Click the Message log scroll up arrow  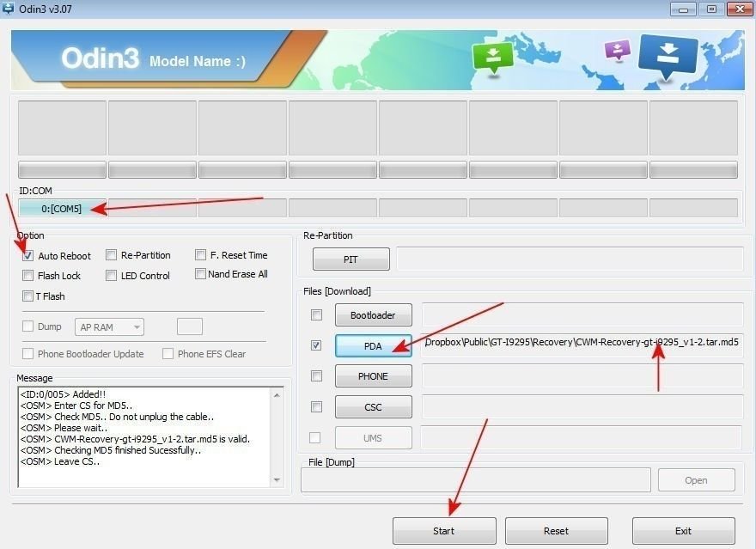pos(277,395)
